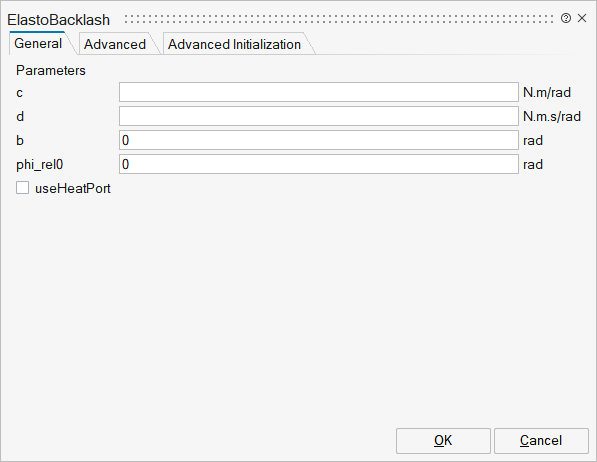The width and height of the screenshot is (597, 462).
Task: Click the phi_rel0 parameter label
Action: [40, 165]
